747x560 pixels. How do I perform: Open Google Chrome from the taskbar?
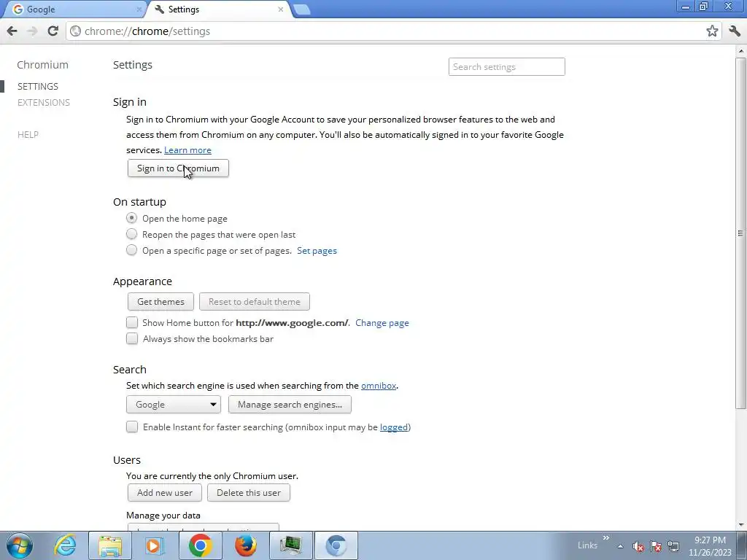[200, 545]
